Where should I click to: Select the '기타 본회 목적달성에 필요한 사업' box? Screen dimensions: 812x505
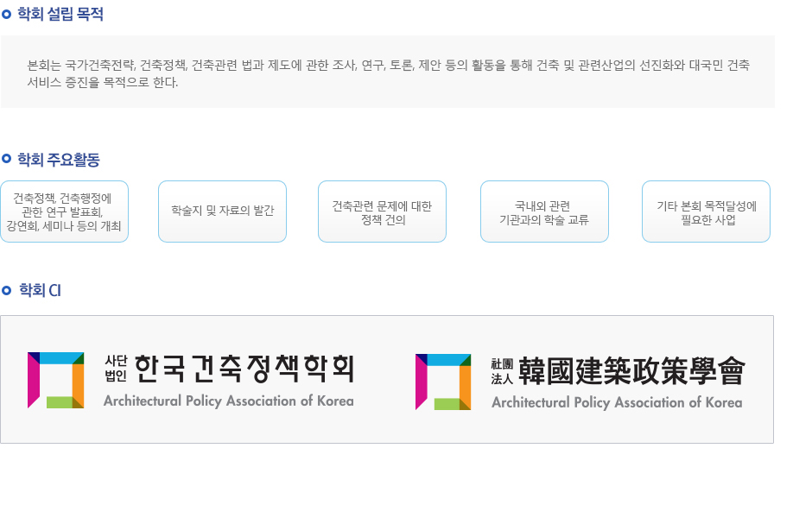706,211
